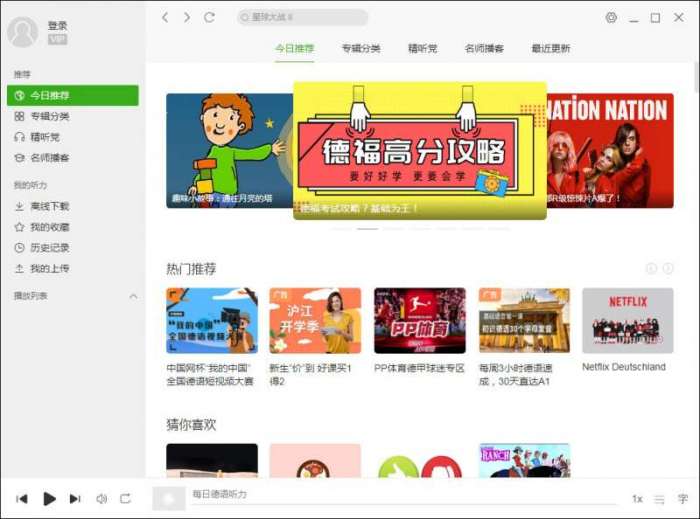Skip to the previous track
Screen dimensions: 700x519
[22, 498]
